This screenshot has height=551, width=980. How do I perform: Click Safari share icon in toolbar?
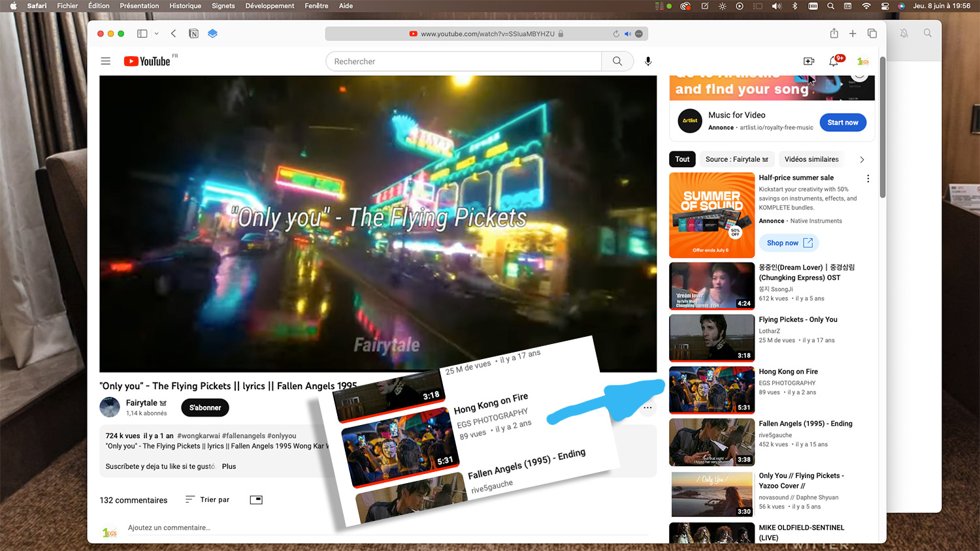pyautogui.click(x=834, y=33)
